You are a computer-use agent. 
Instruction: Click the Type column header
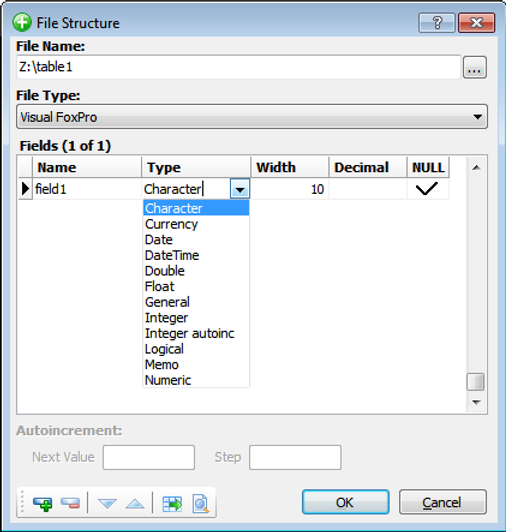point(196,167)
